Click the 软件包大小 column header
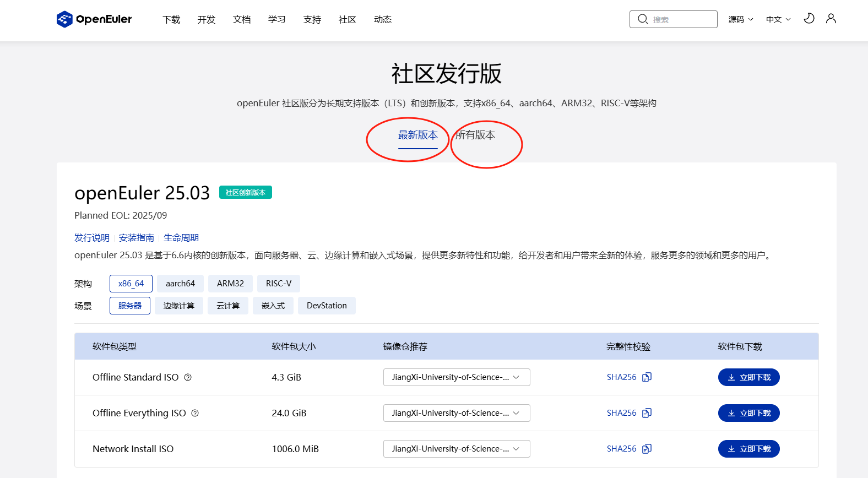This screenshot has height=478, width=868. click(x=294, y=347)
